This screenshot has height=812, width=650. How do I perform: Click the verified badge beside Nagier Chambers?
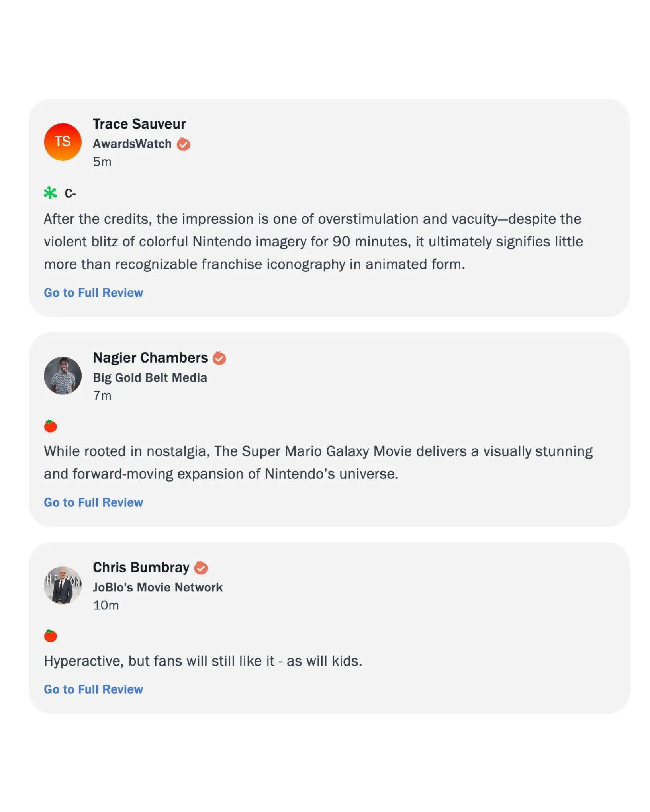(x=219, y=358)
